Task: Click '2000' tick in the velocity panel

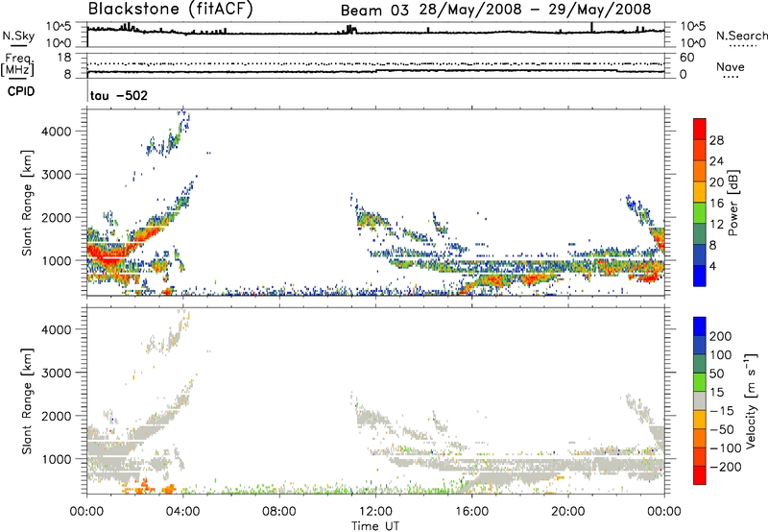Action: coord(57,416)
